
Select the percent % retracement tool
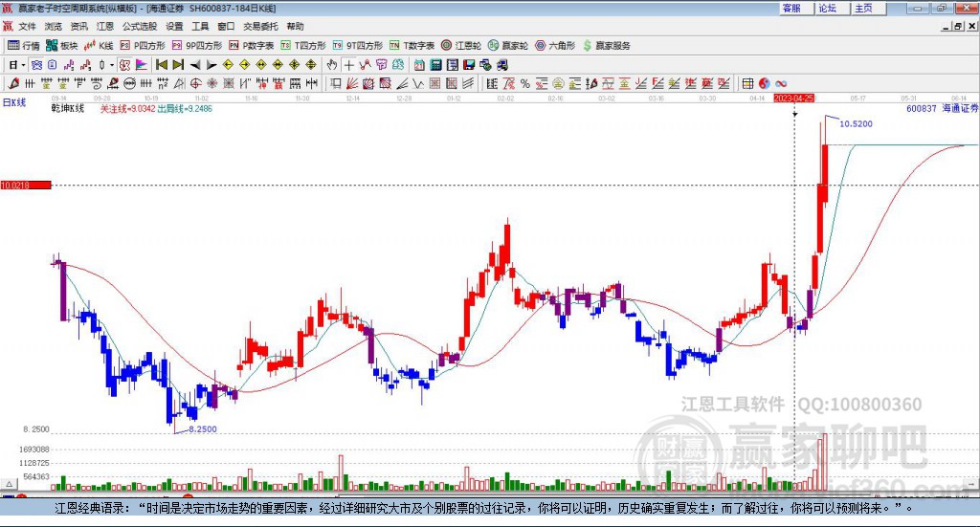pyautogui.click(x=525, y=83)
